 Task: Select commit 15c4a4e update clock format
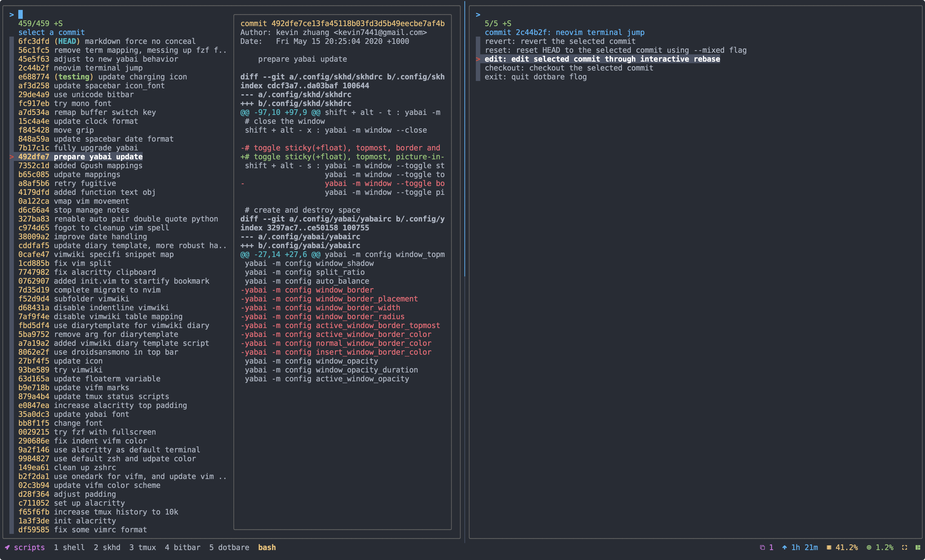point(78,121)
